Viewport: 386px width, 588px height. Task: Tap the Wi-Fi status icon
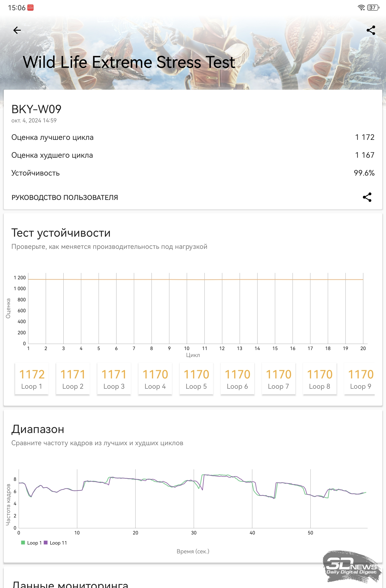pyautogui.click(x=361, y=8)
